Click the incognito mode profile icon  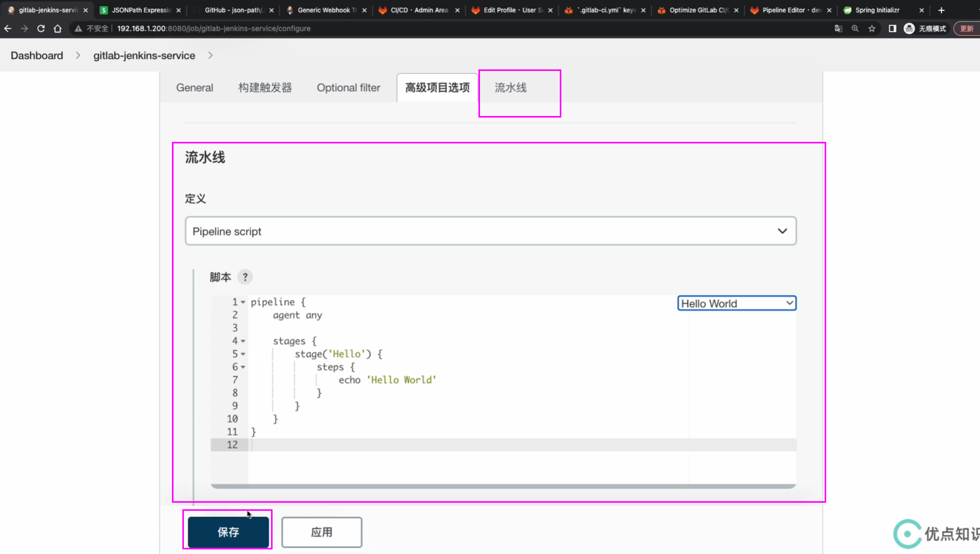coord(909,29)
